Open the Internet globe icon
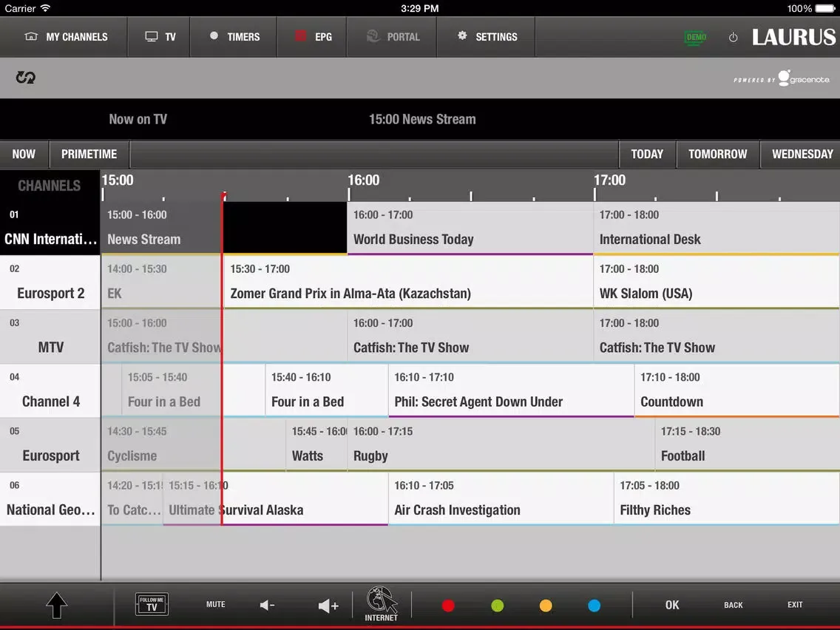 382,604
